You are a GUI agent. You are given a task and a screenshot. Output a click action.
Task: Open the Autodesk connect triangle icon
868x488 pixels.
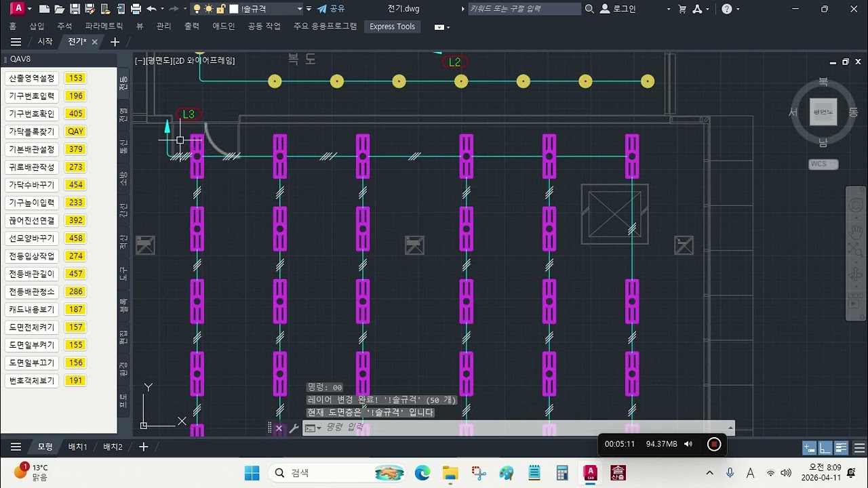[x=698, y=9]
